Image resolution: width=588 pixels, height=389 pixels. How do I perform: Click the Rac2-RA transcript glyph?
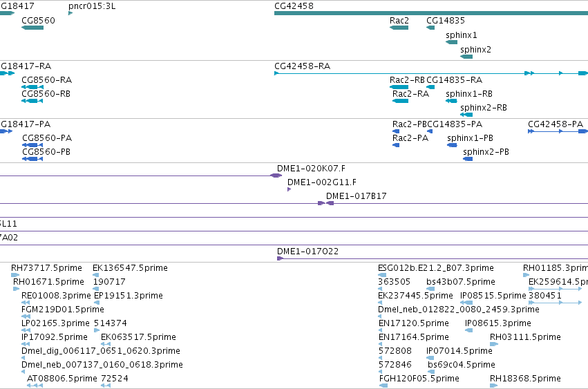coord(400,101)
